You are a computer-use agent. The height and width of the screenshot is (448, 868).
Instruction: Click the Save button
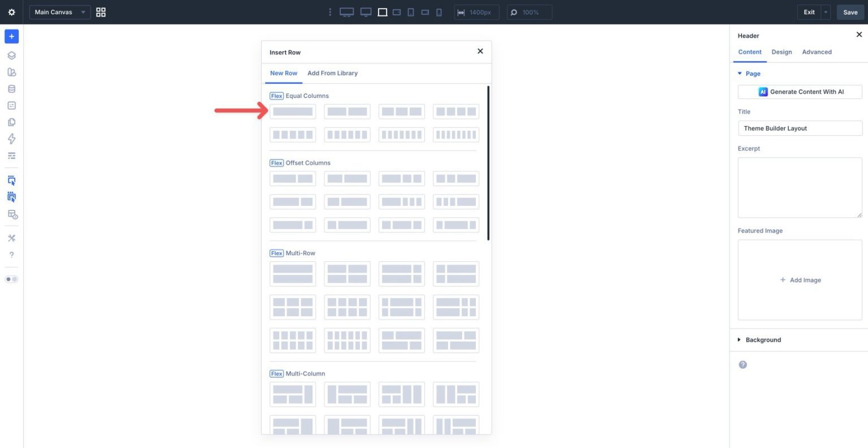[x=850, y=12]
